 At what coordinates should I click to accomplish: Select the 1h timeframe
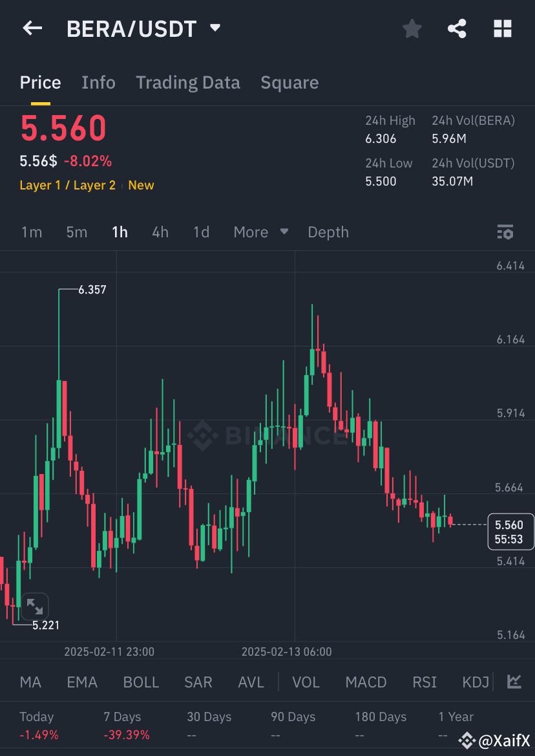tap(120, 232)
